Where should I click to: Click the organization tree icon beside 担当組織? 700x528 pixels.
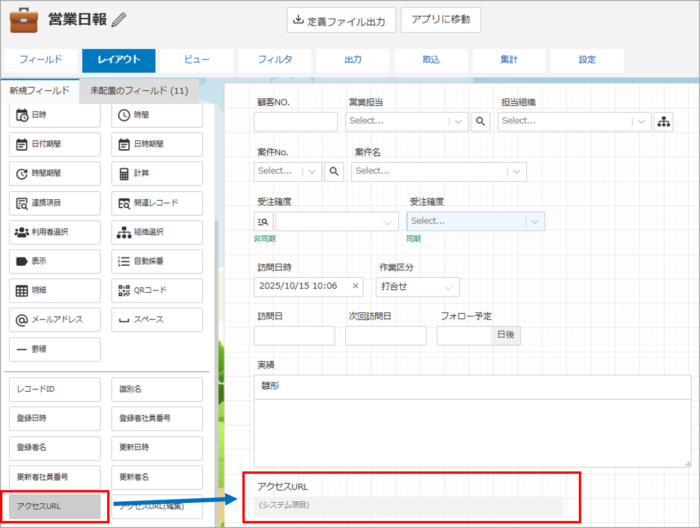coord(663,121)
